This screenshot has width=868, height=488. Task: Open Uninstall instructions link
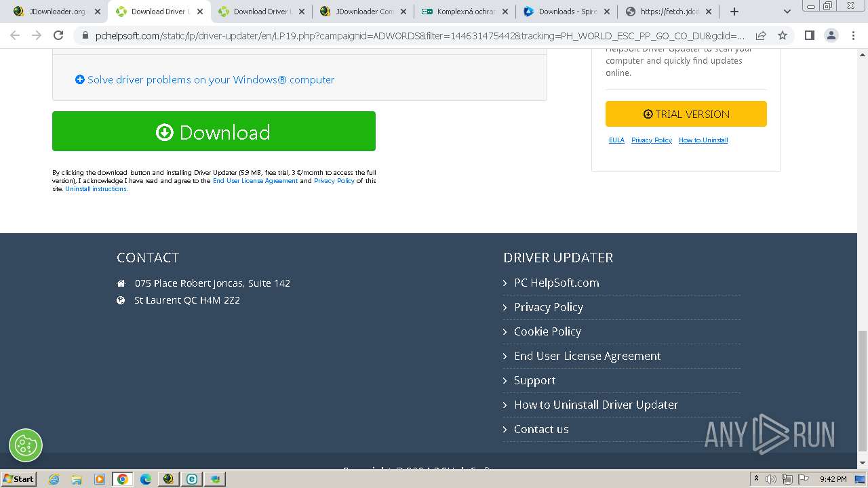click(x=96, y=189)
